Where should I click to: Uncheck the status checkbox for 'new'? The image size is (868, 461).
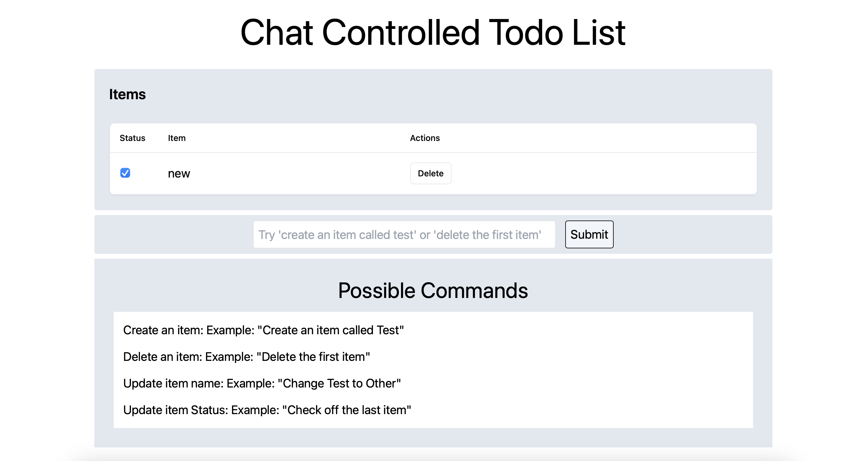(x=125, y=173)
